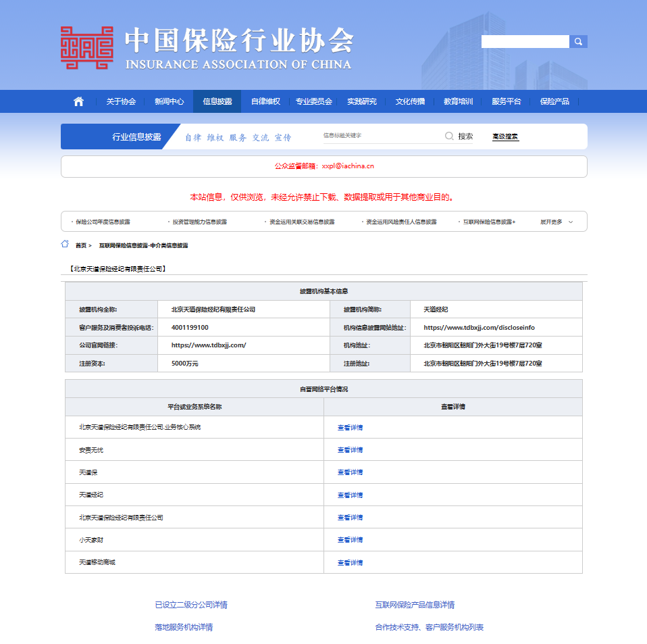Image resolution: width=647 pixels, height=644 pixels.
Task: Click the 机构地址 address value
Action: [483, 345]
